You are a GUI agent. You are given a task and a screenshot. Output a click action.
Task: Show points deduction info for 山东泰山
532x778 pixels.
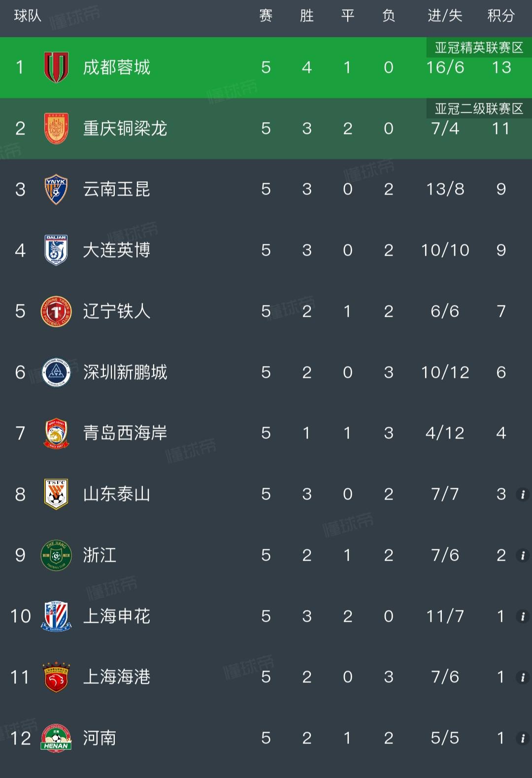522,494
